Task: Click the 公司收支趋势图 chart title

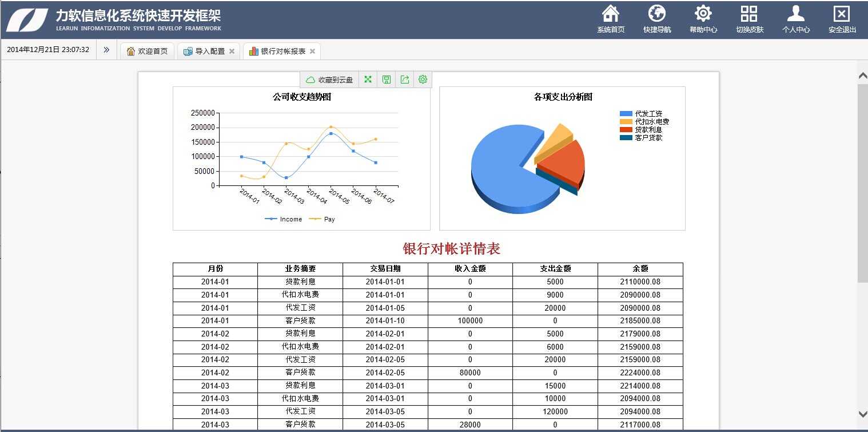Action: point(302,97)
